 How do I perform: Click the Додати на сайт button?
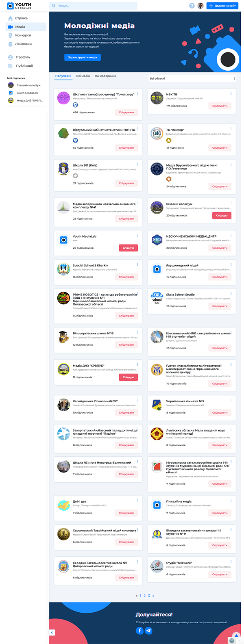tap(222, 6)
